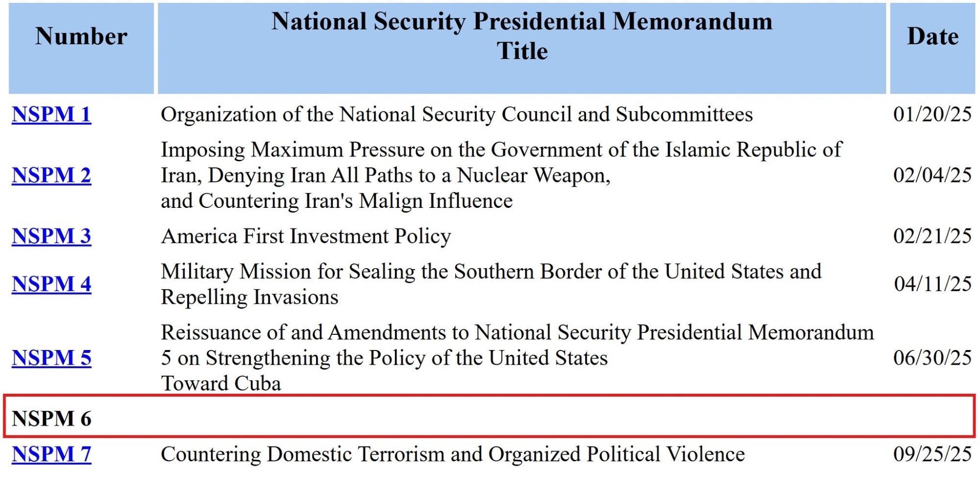
Task: Click the National Security Presidential Memorandum Title header
Action: pos(522,36)
